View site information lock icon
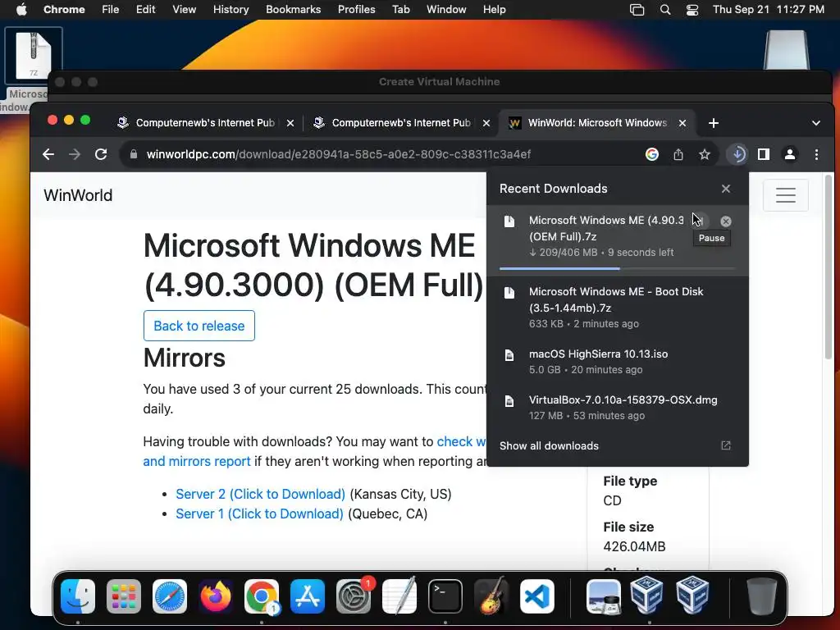 [x=134, y=154]
